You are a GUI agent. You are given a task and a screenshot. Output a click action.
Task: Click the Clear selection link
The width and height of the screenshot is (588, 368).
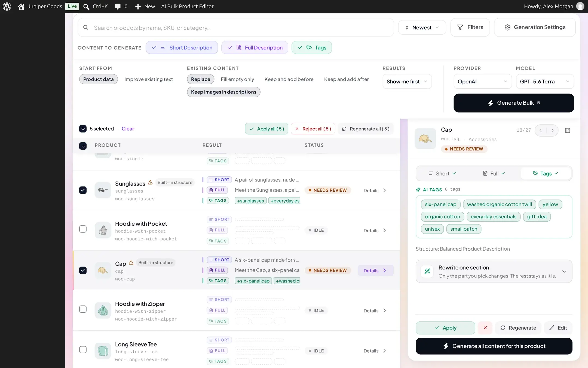tap(128, 129)
